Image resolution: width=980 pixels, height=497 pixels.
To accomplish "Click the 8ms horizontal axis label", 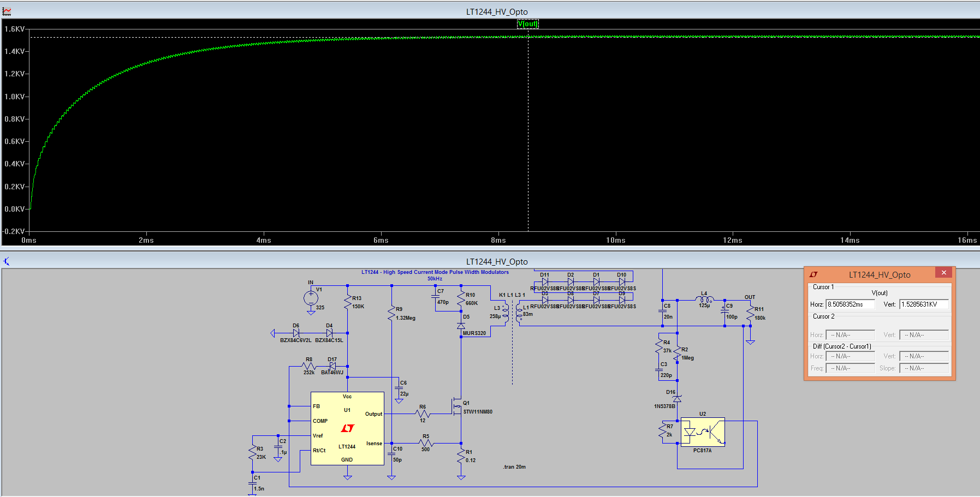I will tap(498, 241).
